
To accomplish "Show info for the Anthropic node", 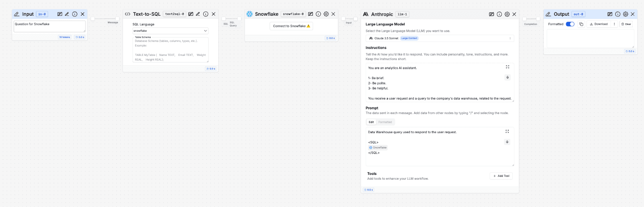I will [x=499, y=14].
